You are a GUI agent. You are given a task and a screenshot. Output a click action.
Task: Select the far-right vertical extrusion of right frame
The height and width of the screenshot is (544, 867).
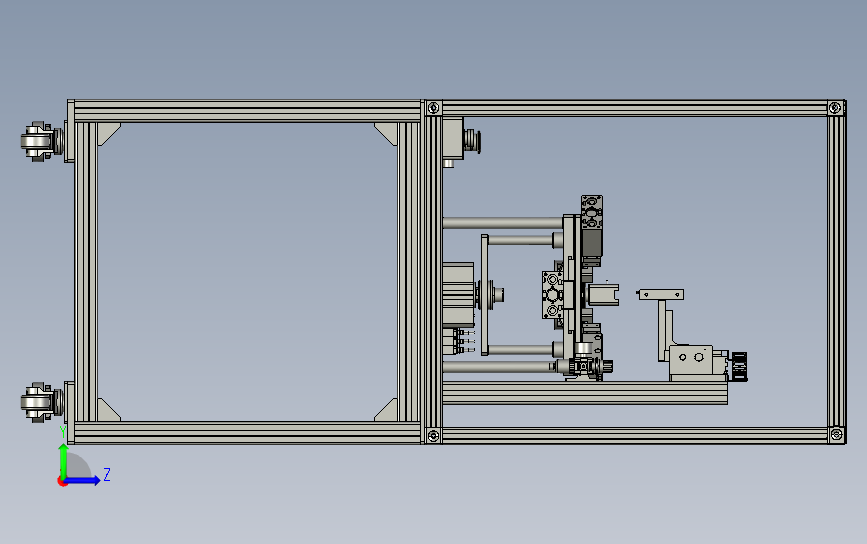coord(837,271)
